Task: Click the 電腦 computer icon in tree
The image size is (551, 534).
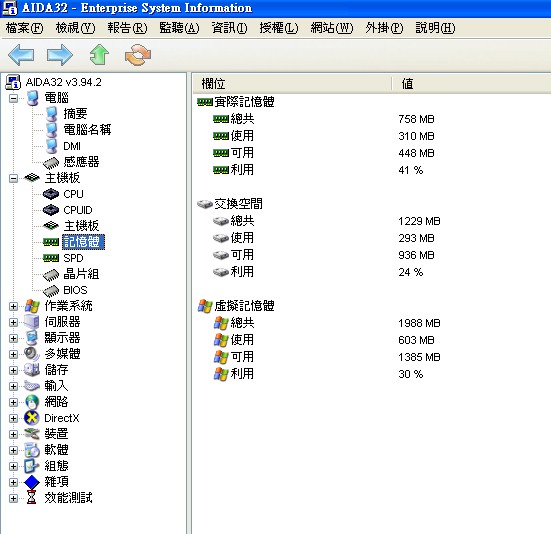Action: pyautogui.click(x=32, y=98)
